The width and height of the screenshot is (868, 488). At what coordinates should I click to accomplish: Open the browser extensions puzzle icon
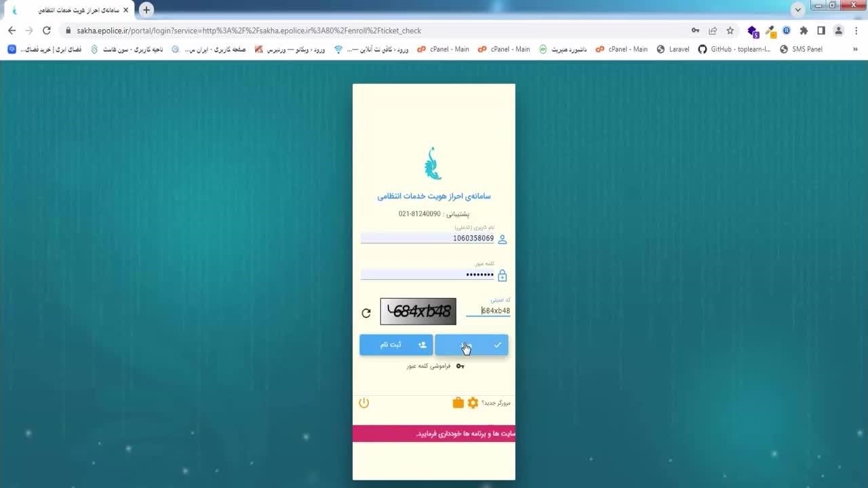(x=804, y=30)
